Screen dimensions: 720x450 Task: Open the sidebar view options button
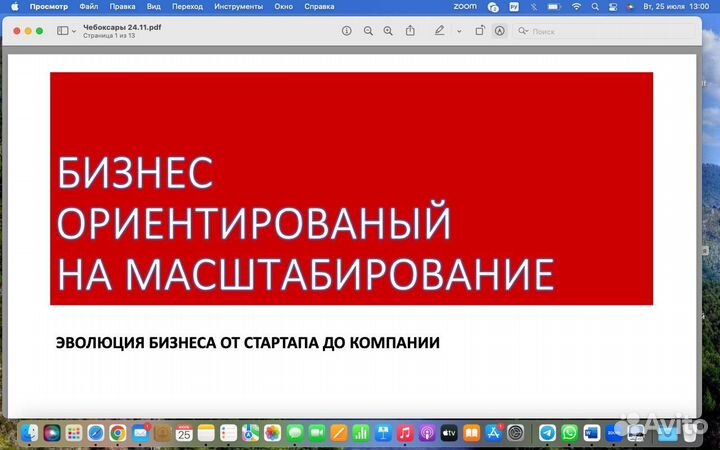click(x=62, y=31)
